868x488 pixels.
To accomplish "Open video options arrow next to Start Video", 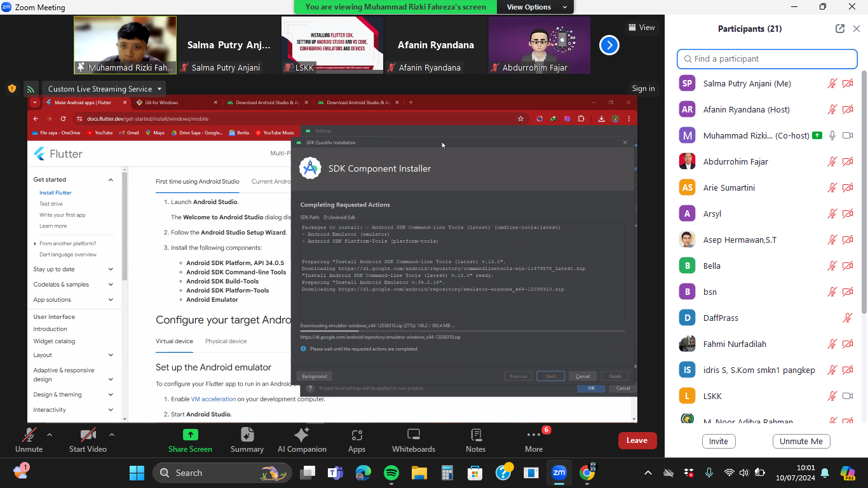I will tap(112, 435).
